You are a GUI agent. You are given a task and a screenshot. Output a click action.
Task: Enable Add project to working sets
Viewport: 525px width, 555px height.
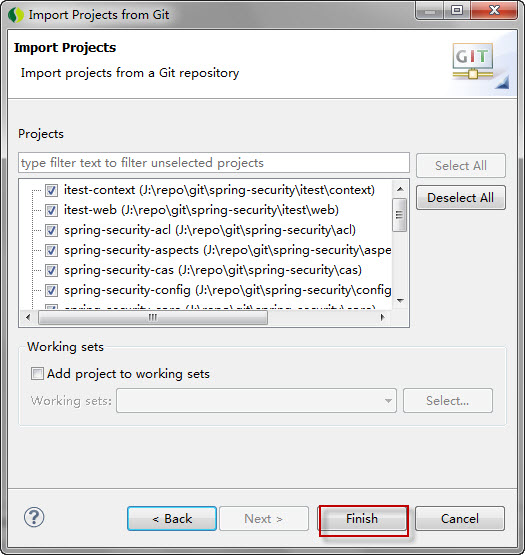(38, 374)
